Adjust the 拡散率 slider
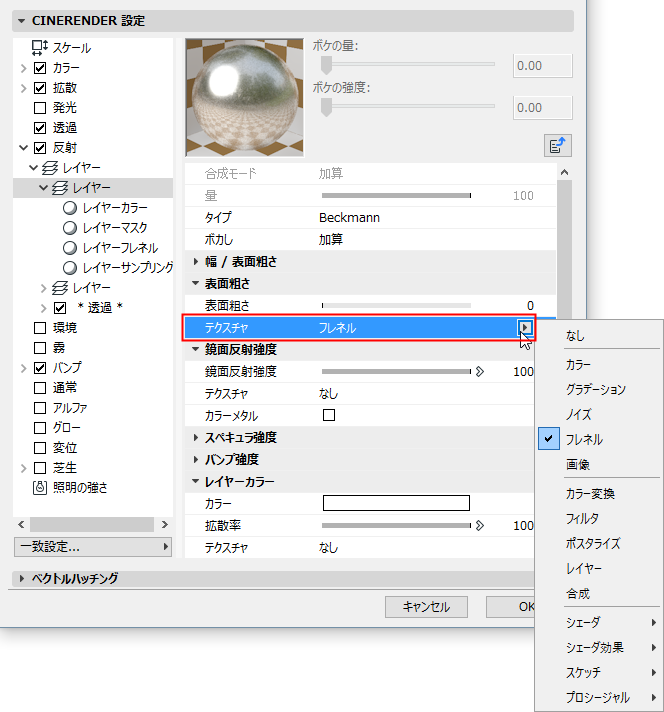 (x=396, y=525)
